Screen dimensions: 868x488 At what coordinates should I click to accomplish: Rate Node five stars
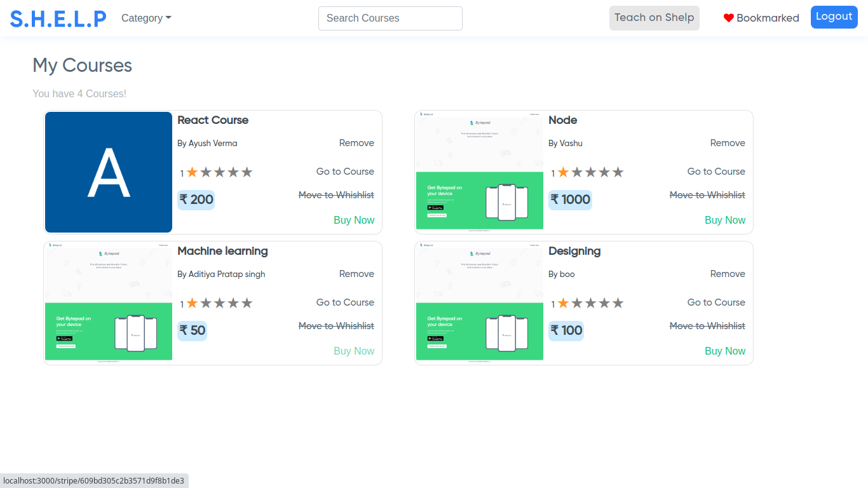point(618,172)
